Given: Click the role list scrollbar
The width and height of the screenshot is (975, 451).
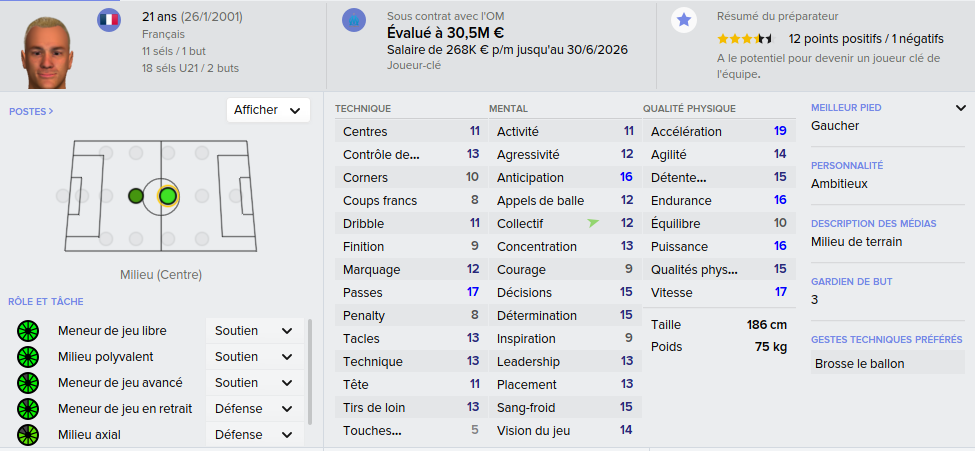Looking at the screenshot, I should pos(310,371).
